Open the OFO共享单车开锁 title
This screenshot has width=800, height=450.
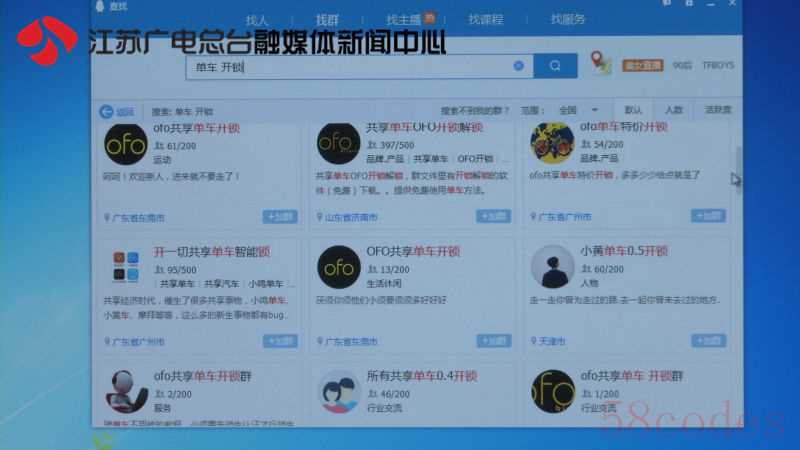click(x=413, y=252)
